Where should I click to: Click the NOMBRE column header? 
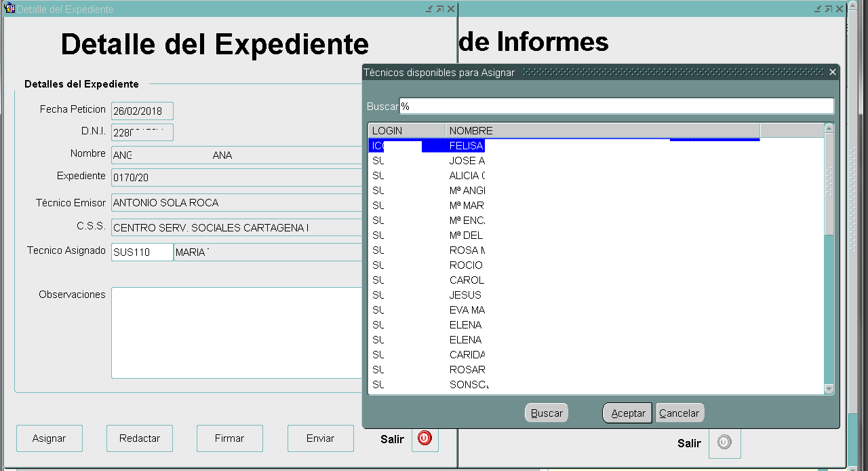(x=601, y=130)
